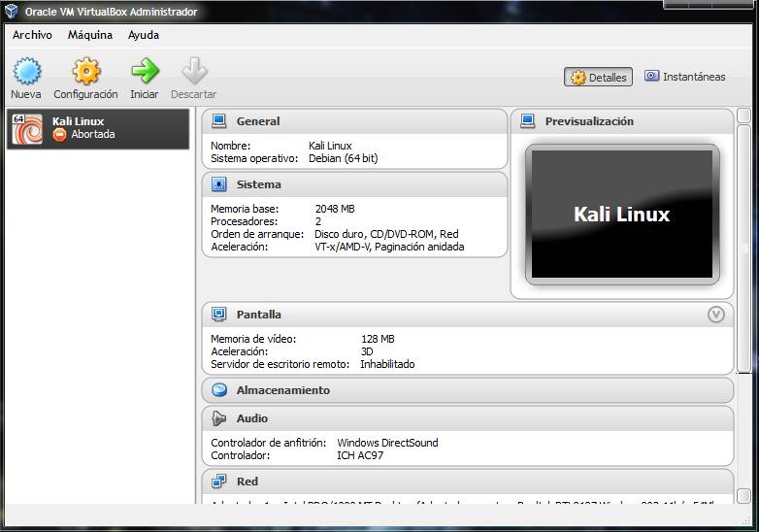Click the Sistema chip icon
Screen dimensions: 759x532
pyautogui.click(x=218, y=184)
